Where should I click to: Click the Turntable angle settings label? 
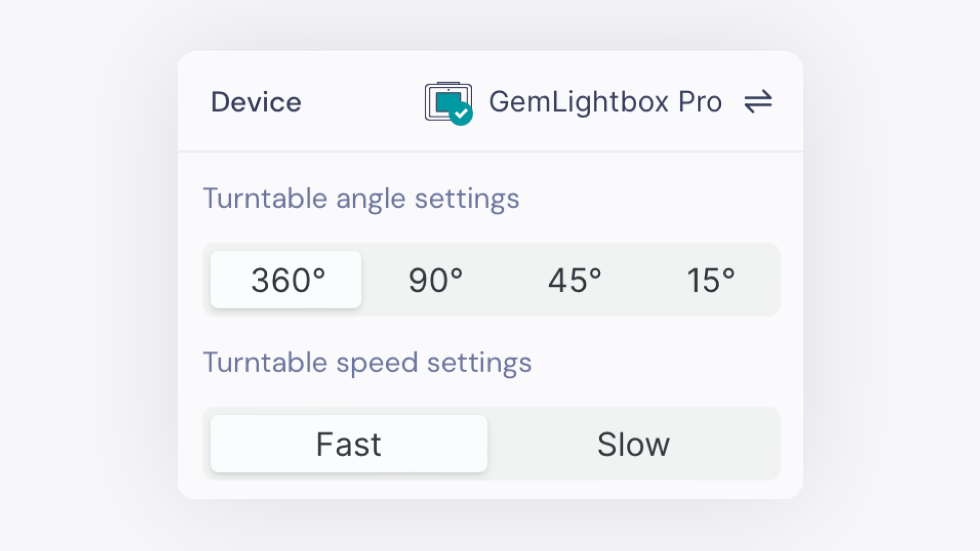click(x=361, y=199)
